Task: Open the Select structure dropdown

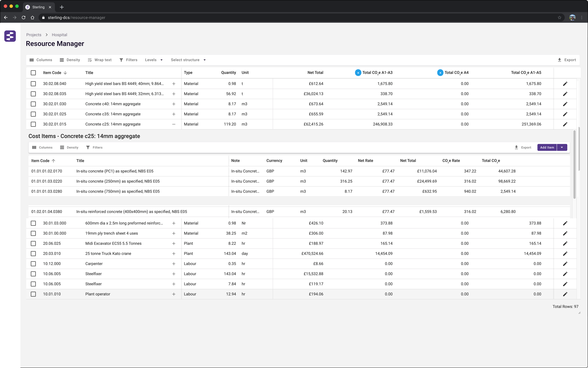Action: [188, 60]
